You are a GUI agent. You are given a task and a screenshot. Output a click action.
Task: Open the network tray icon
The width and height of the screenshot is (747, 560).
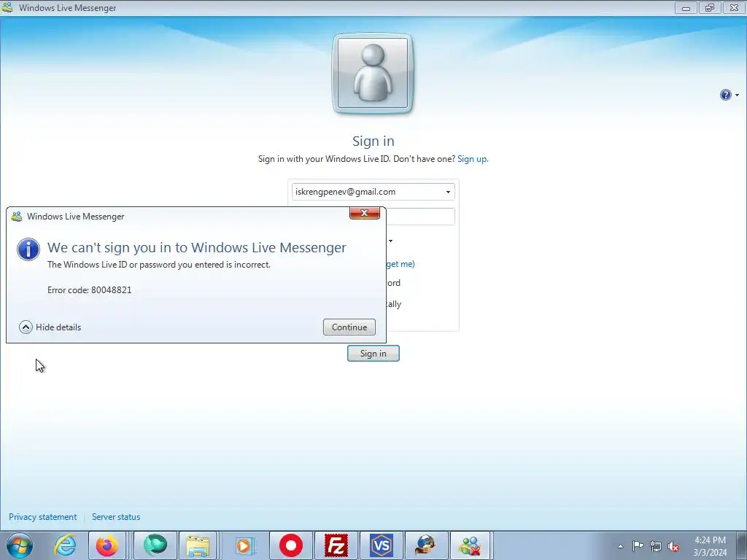tap(656, 546)
